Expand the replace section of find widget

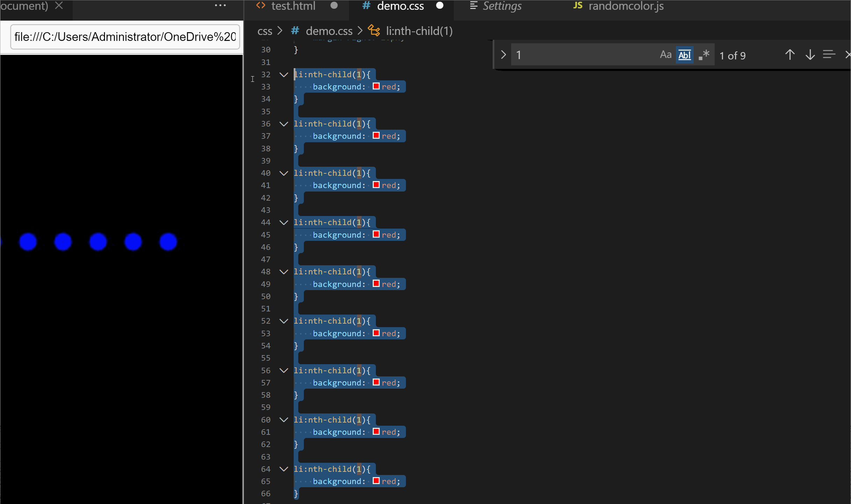[x=503, y=55]
